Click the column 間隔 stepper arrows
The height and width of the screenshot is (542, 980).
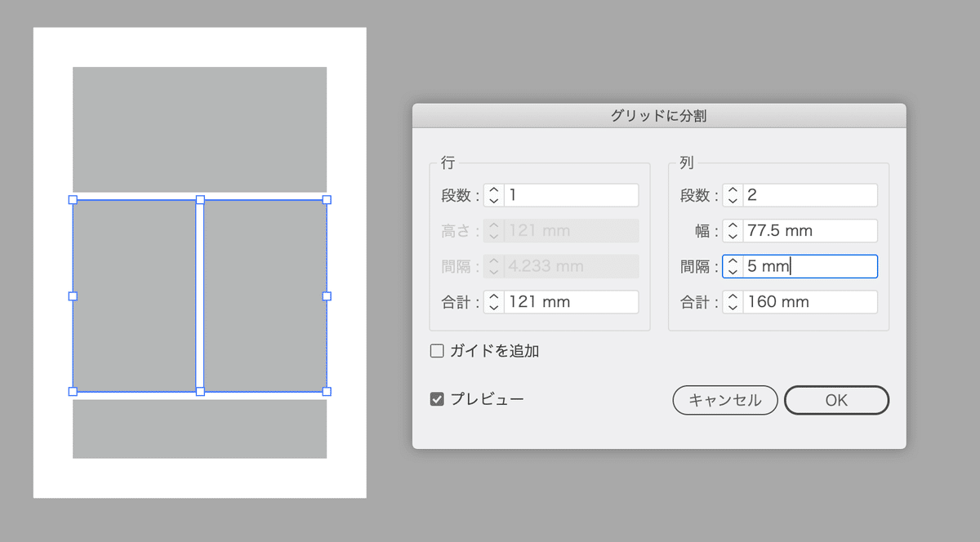click(x=733, y=266)
